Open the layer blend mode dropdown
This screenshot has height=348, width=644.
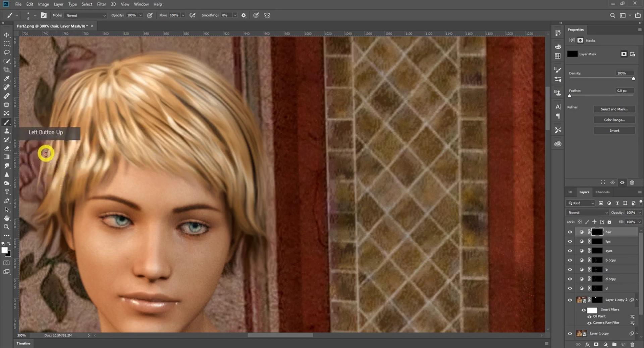(587, 212)
